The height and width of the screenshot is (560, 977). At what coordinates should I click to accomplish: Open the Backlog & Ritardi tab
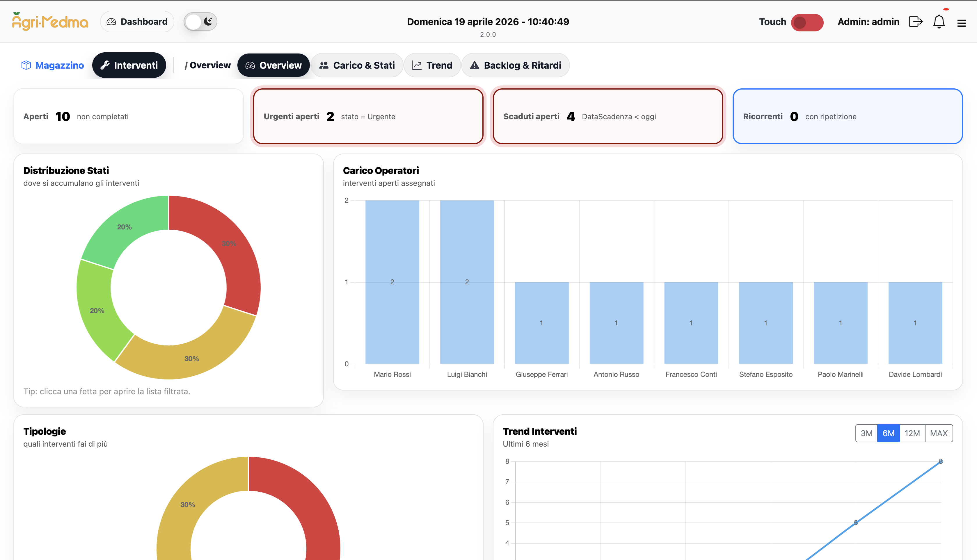click(515, 65)
